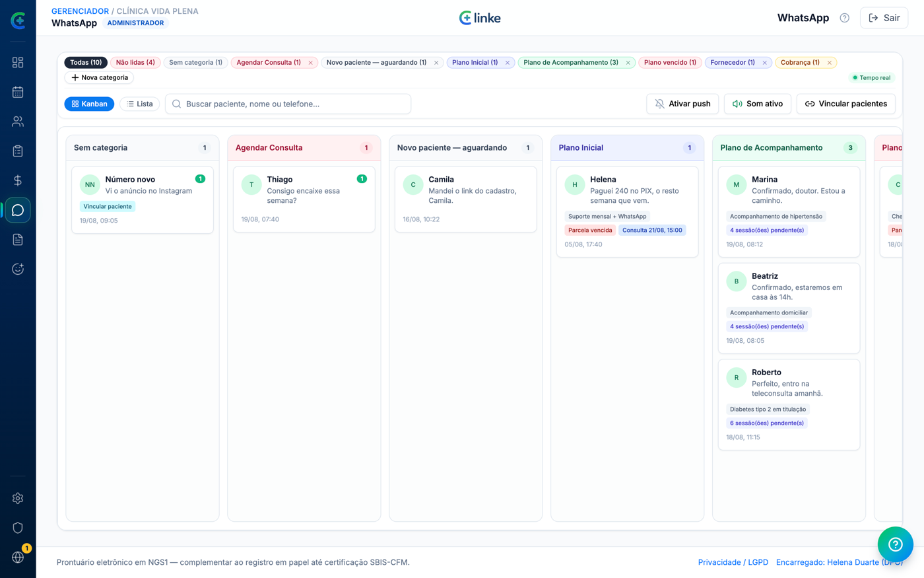Toggle Ativar push notifications
Screen dimensions: 924x578
click(682, 104)
